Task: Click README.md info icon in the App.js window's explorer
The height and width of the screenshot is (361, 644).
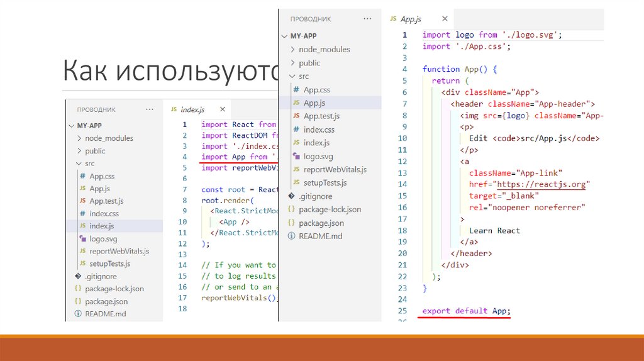Action: (291, 236)
